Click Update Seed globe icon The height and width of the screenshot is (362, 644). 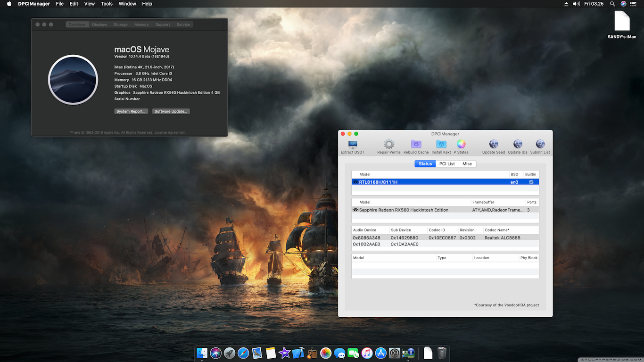click(494, 144)
